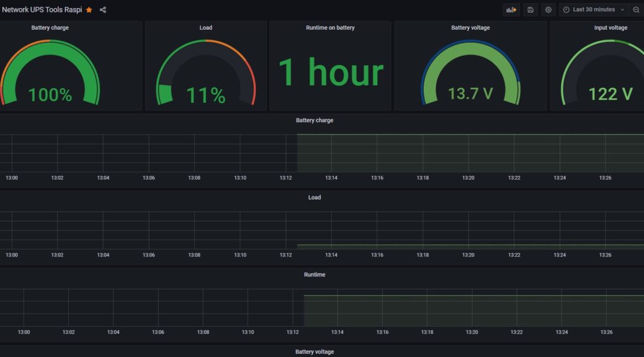The width and height of the screenshot is (644, 357).
Task: Add a new panel to dashboard
Action: coord(511,10)
